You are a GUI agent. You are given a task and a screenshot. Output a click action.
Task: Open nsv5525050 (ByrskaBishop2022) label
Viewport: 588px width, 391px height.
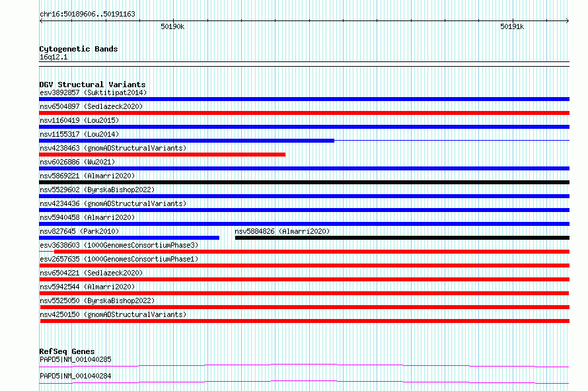(x=97, y=301)
